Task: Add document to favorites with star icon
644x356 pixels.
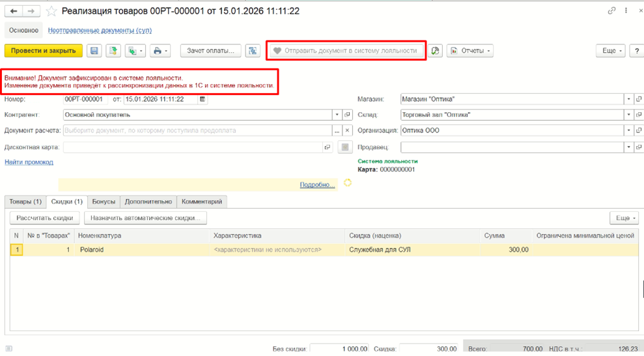Action: coord(51,11)
